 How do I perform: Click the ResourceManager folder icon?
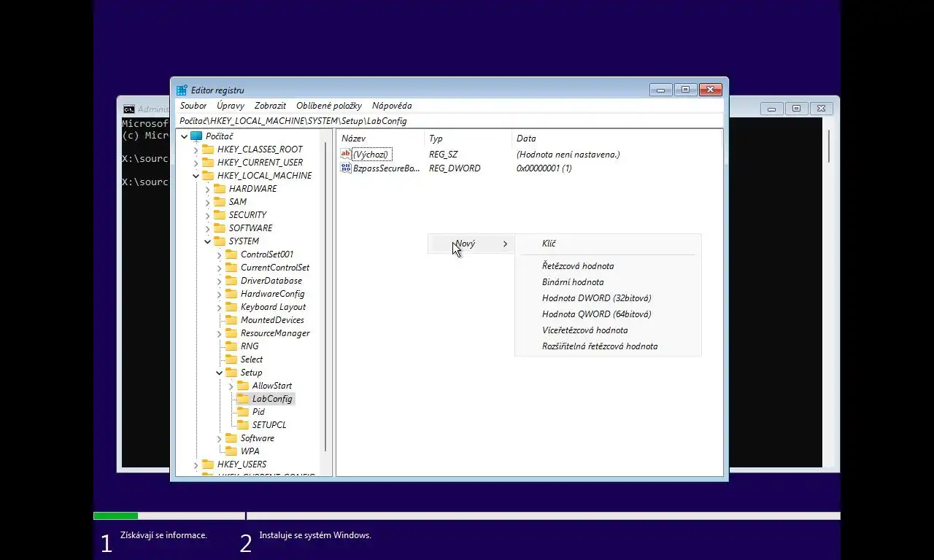[231, 333]
